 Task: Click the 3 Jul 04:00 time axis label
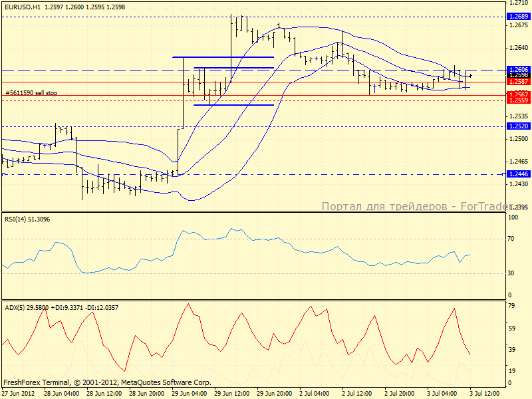tap(442, 394)
